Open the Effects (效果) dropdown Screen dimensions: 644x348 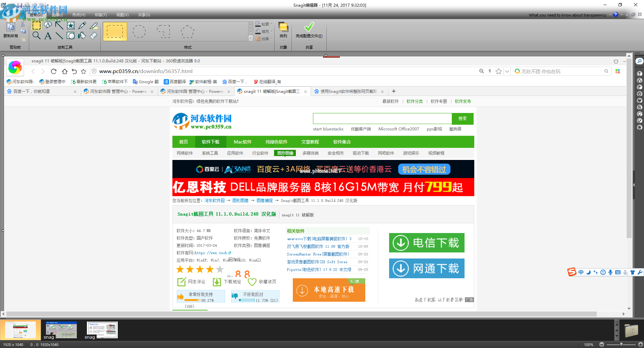point(264,39)
